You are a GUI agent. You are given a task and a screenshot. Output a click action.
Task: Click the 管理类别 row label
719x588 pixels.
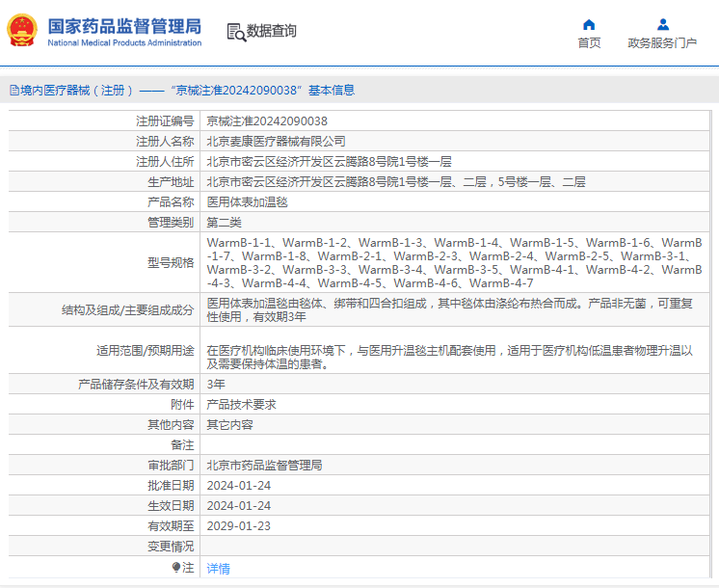point(171,223)
